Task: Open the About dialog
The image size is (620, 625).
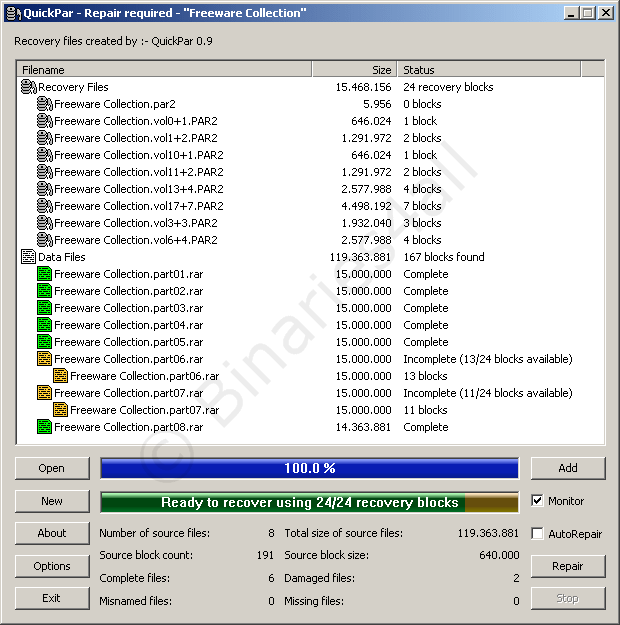Action: (52, 533)
